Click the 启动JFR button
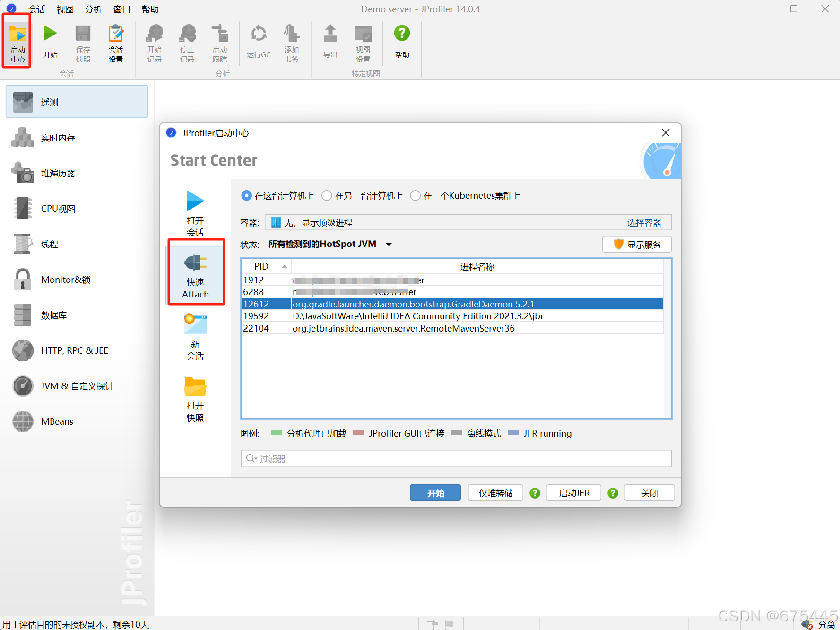This screenshot has height=630, width=840. (574, 493)
